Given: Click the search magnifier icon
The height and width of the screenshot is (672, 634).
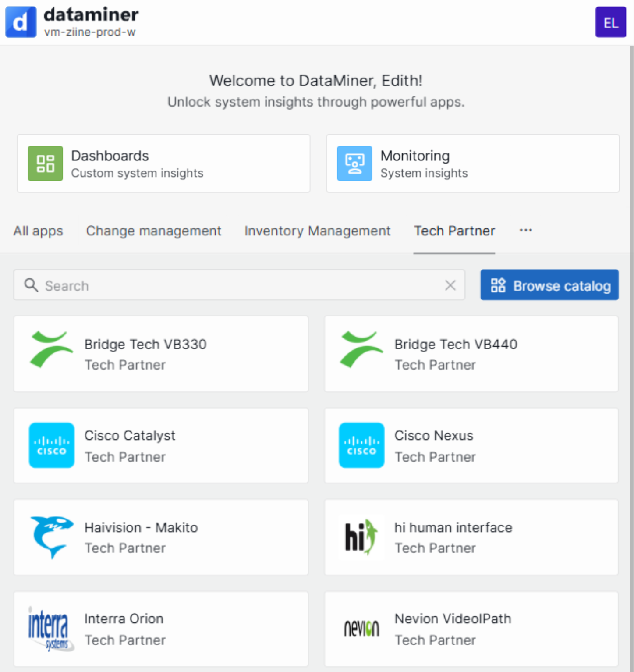Looking at the screenshot, I should point(31,285).
